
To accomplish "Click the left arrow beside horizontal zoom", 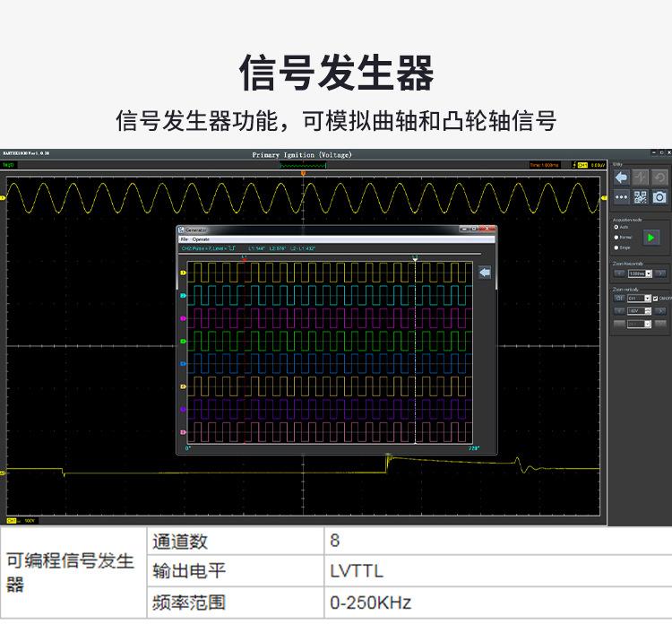I will click(x=619, y=273).
